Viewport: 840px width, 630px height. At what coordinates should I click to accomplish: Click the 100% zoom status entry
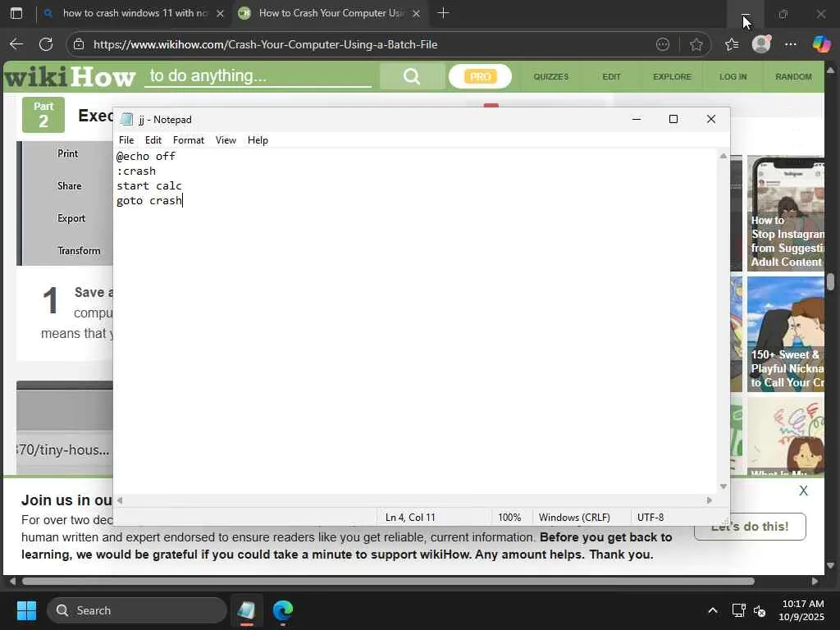(509, 517)
